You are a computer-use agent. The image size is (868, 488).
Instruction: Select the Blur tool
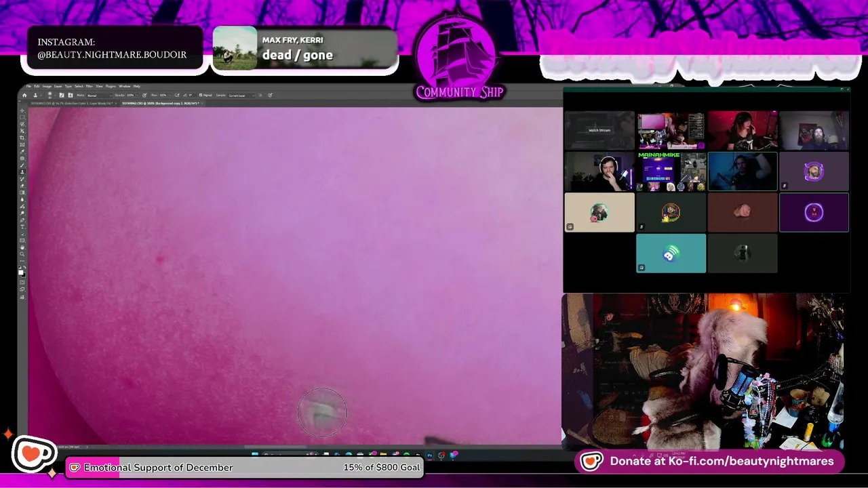coord(22,199)
